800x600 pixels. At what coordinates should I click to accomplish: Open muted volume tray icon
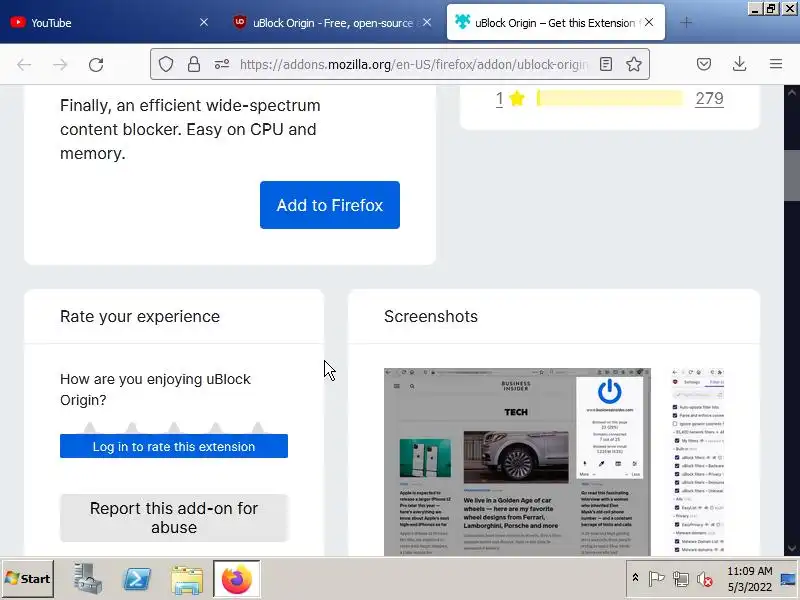tap(705, 579)
